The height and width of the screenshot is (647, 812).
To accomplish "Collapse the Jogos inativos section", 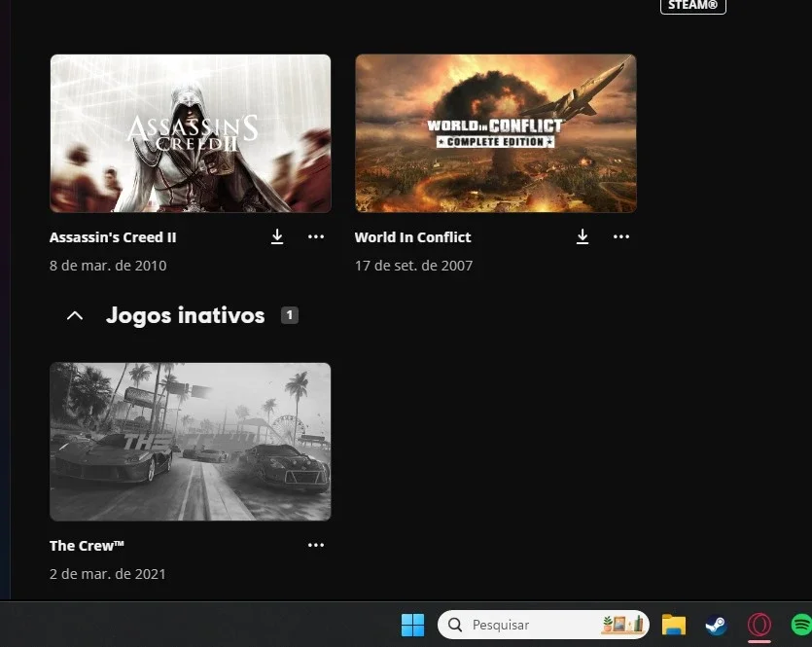I will coord(75,315).
